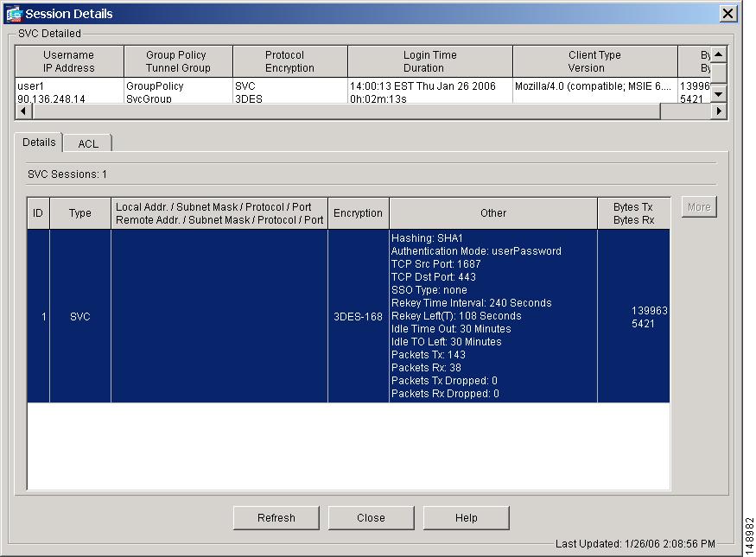This screenshot has height=557, width=756.
Task: Click the SVC 3DES protocol cell
Action: coord(289,91)
